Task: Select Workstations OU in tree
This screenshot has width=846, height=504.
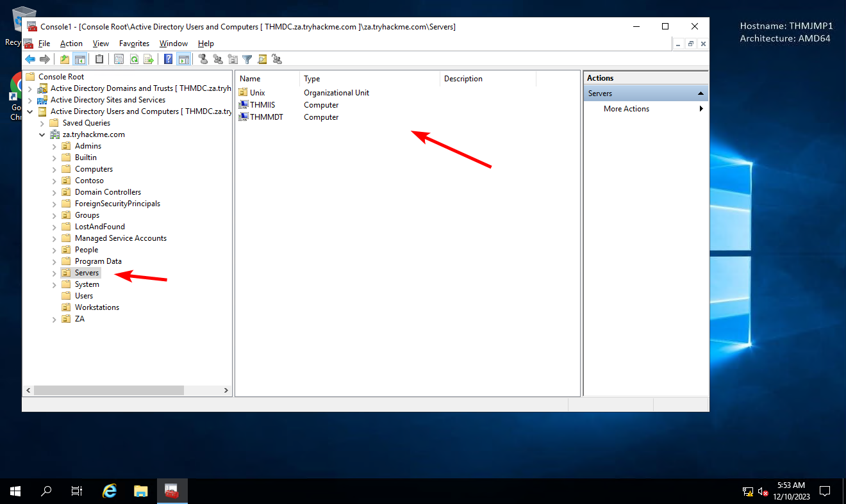Action: pos(97,307)
